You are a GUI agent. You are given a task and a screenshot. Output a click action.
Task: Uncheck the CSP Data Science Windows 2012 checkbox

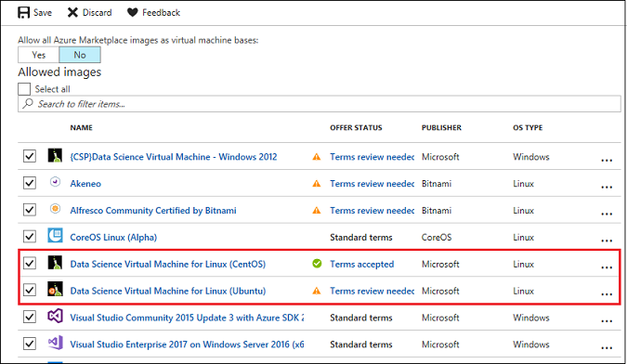tap(29, 156)
